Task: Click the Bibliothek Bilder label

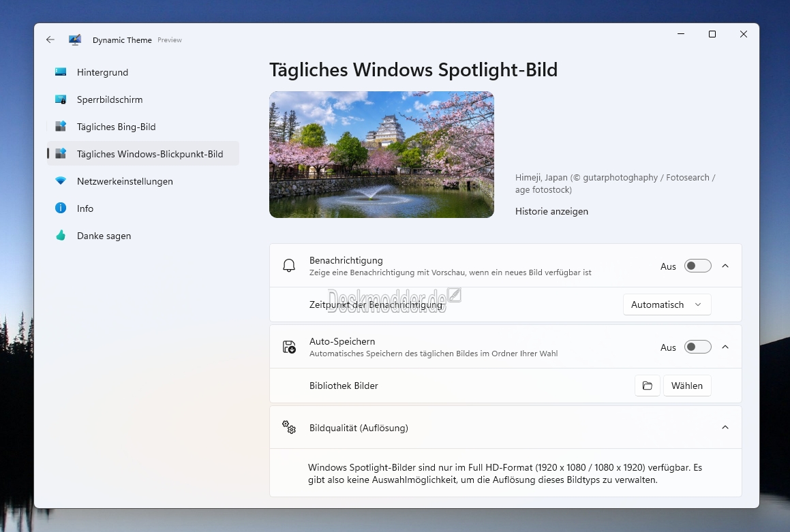Action: point(344,386)
